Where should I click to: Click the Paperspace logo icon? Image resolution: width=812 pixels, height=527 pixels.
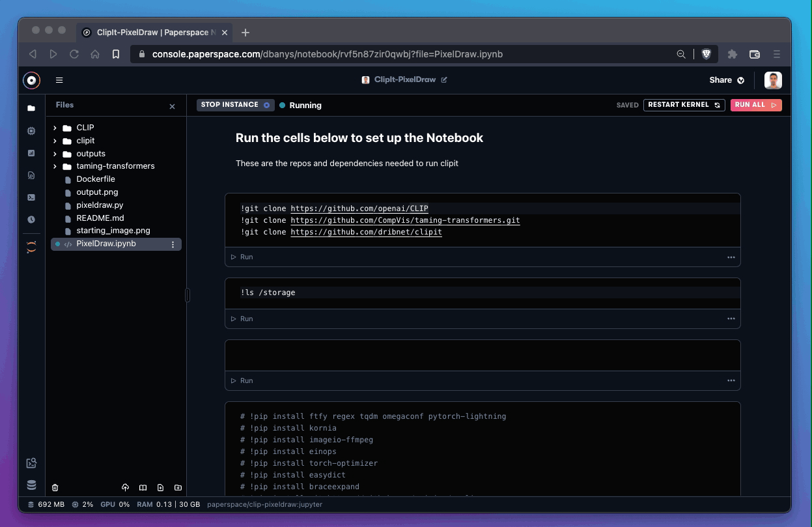point(31,80)
